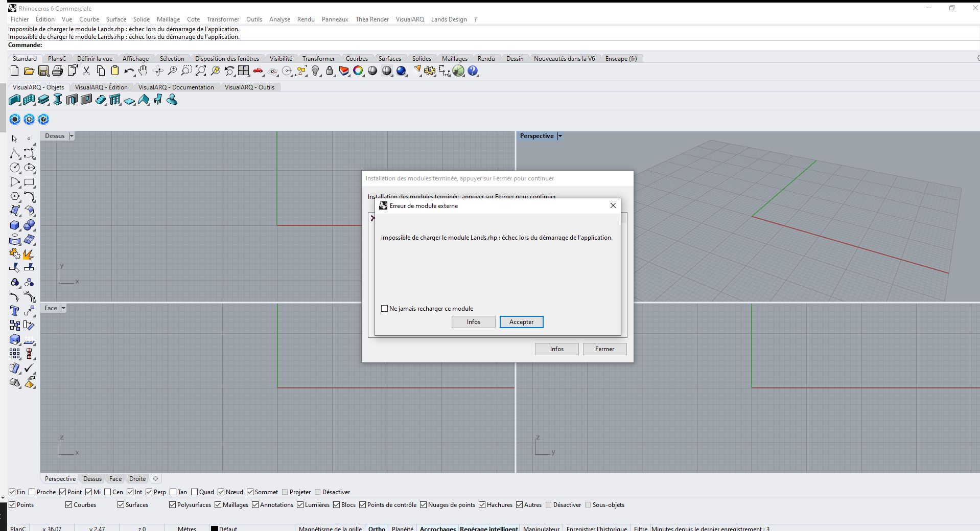The width and height of the screenshot is (980, 531).
Task: Undo with the curved arrow icon
Action: [x=129, y=71]
